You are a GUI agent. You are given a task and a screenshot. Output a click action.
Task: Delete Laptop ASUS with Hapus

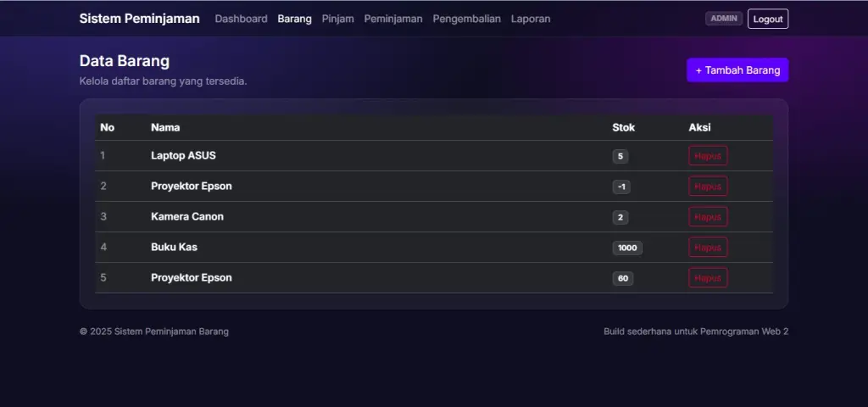point(707,156)
